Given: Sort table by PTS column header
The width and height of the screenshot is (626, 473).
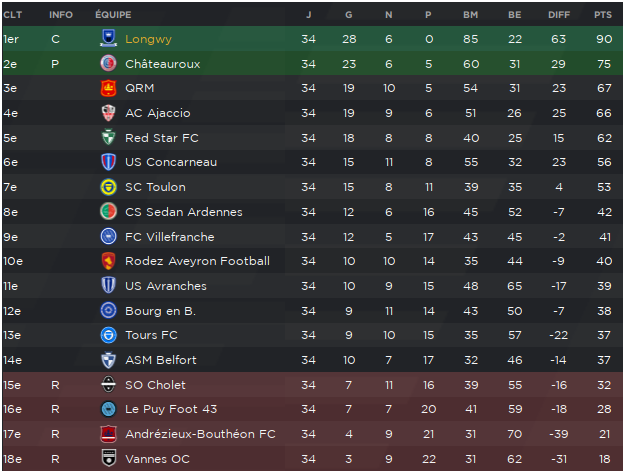Looking at the screenshot, I should (602, 15).
